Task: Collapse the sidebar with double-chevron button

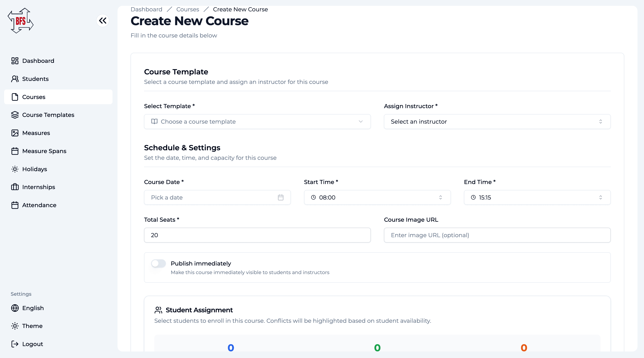Action: (x=102, y=21)
